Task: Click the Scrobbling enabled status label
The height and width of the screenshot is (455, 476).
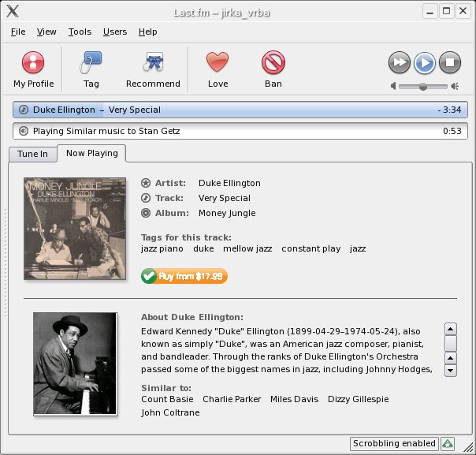Action: click(x=394, y=443)
